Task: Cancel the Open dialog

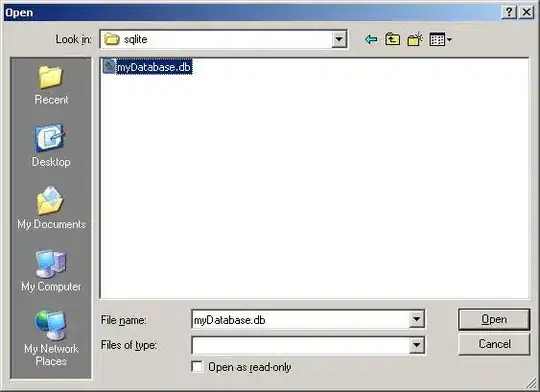Action: tap(494, 344)
